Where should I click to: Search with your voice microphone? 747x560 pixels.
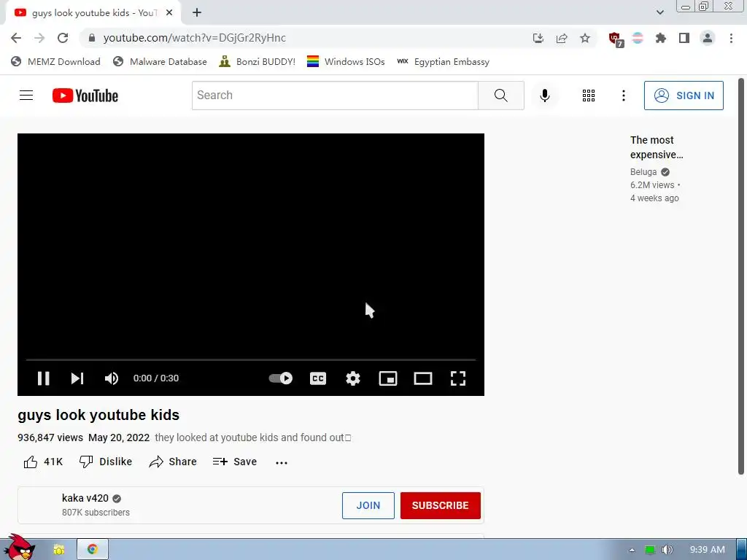pos(545,96)
